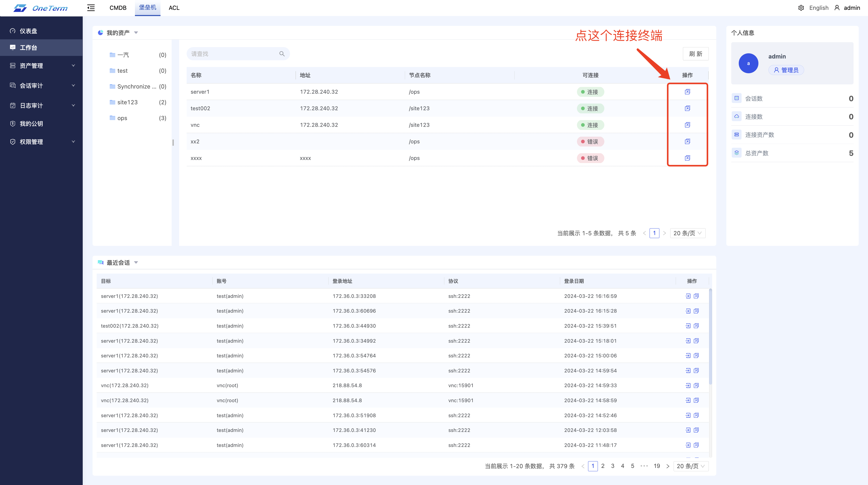
Task: Click the 刷新 refresh button
Action: click(x=696, y=54)
